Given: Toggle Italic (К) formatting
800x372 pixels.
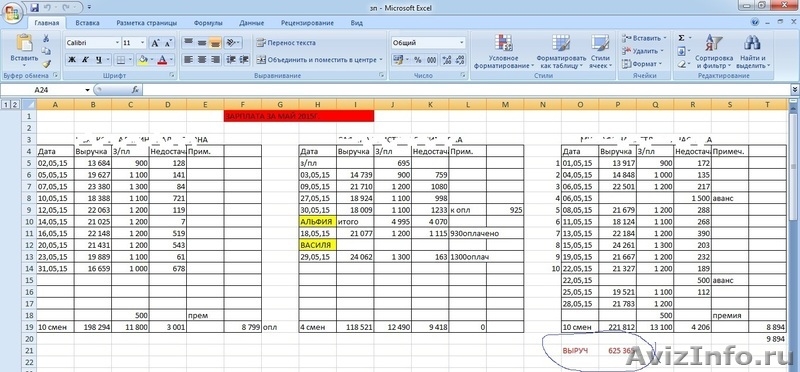Looking at the screenshot, I should pyautogui.click(x=85, y=60).
